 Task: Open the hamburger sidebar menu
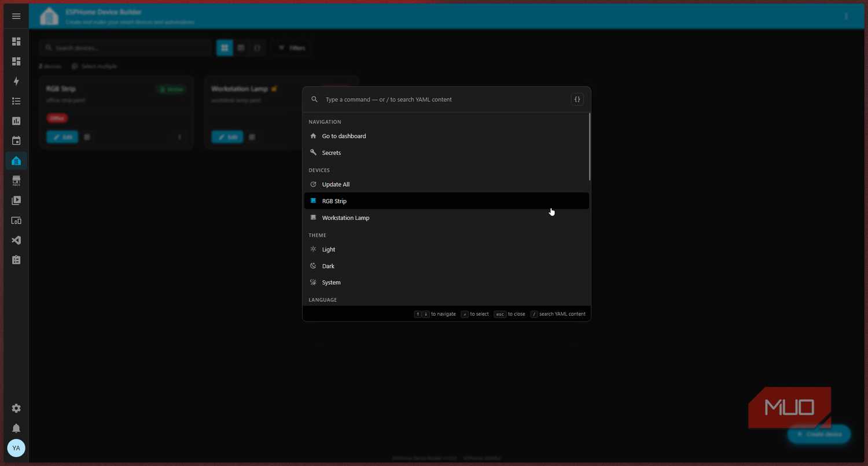coord(16,16)
